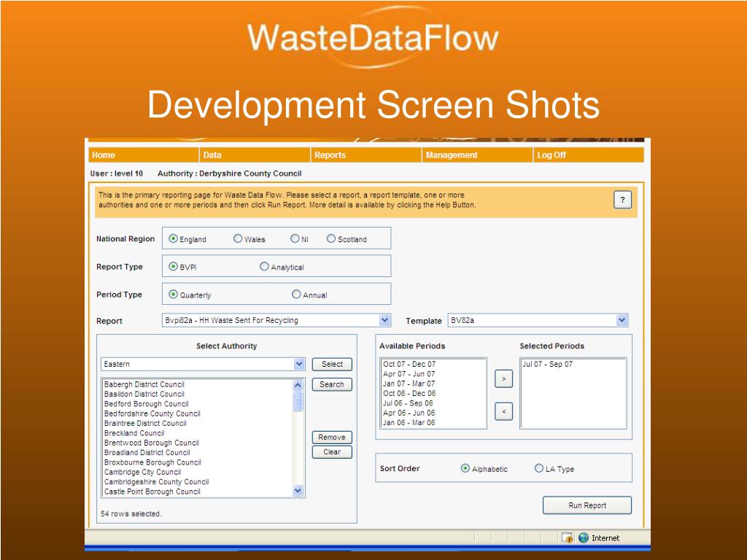
Task: Set period type to Quarterly
Action: point(174,295)
